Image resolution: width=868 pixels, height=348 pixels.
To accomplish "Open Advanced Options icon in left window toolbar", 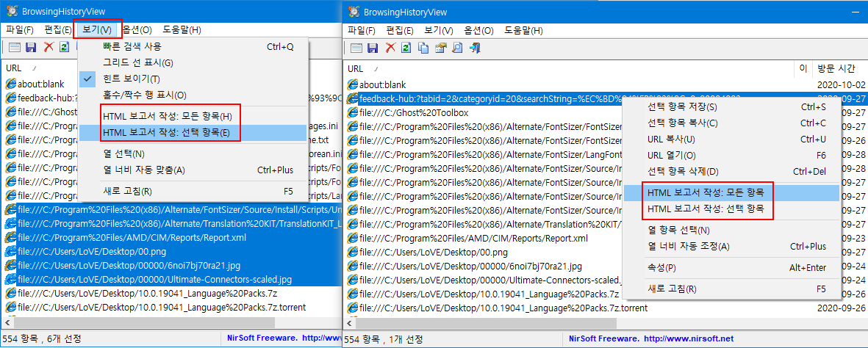I will 15,48.
